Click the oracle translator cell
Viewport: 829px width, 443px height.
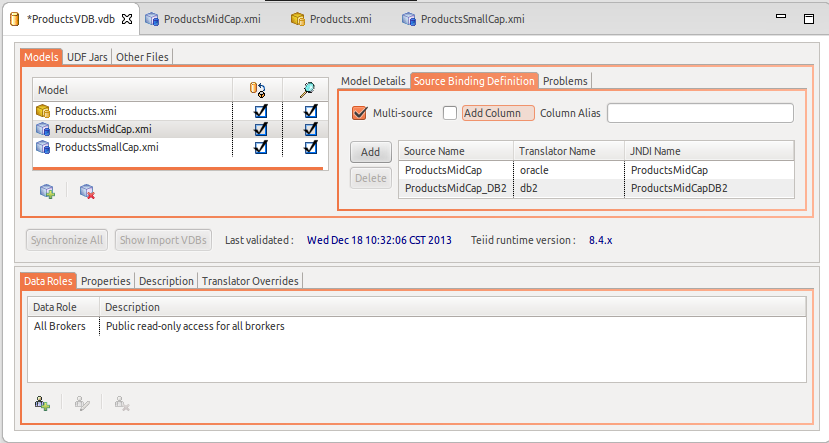pyautogui.click(x=569, y=170)
